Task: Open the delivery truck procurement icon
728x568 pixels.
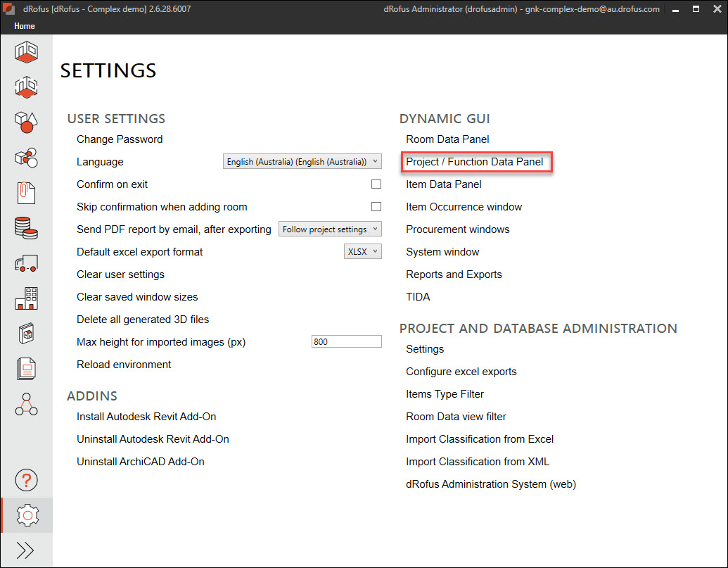Action: [26, 263]
